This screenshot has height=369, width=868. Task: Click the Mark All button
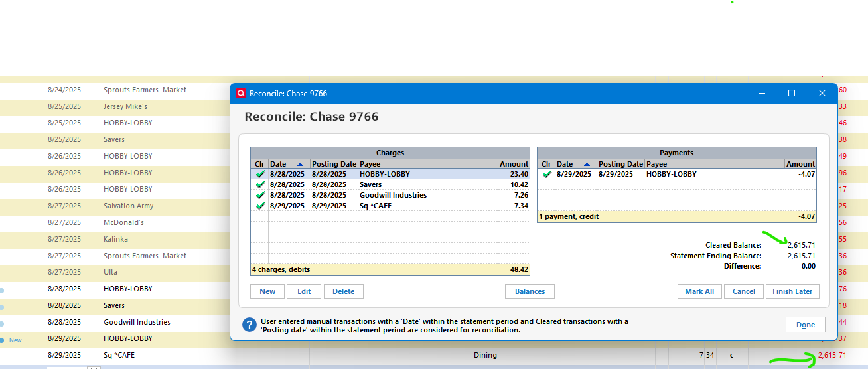click(699, 291)
